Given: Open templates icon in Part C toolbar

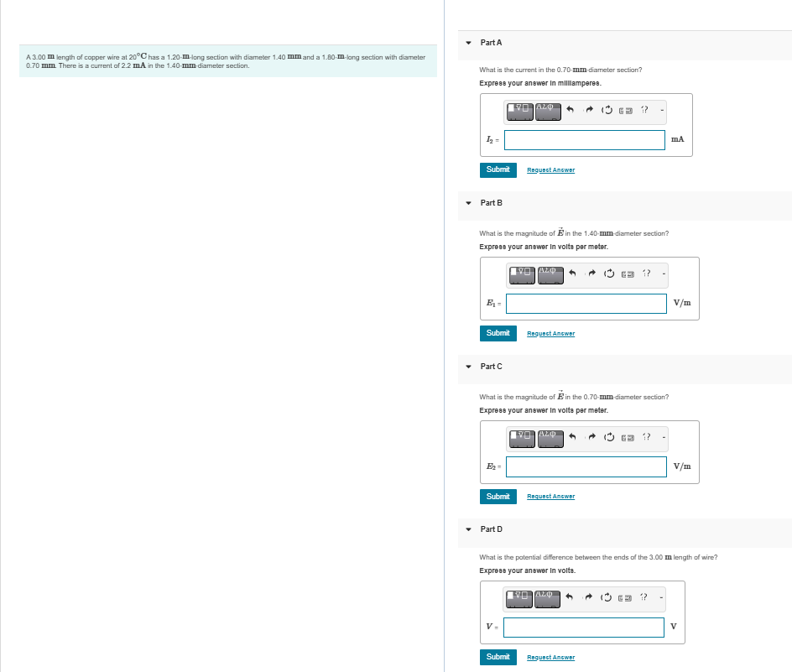Looking at the screenshot, I should (x=522, y=439).
